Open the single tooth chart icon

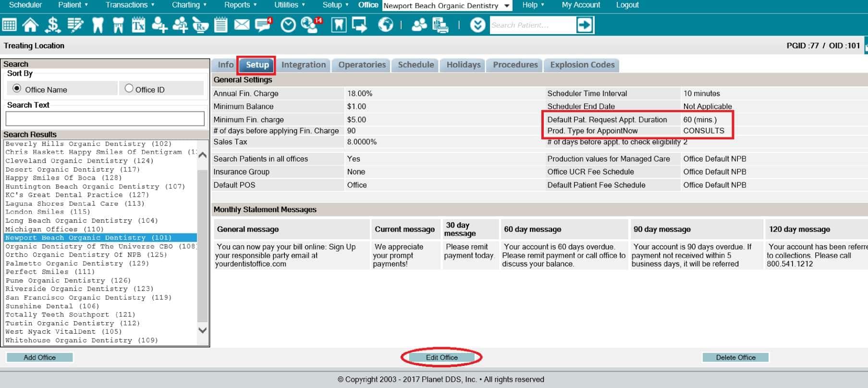click(98, 25)
